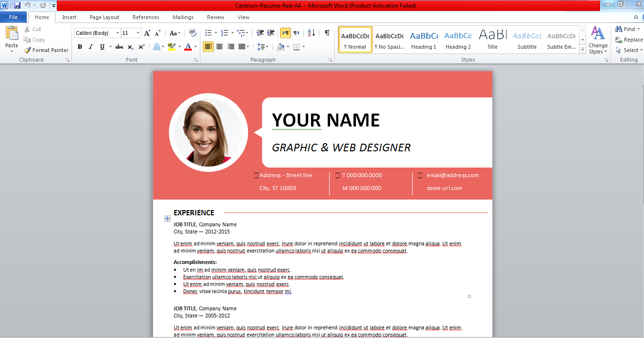Click the Undo icon in Quick Access Toolbar
Screen dimensions: 644x338
28,5
